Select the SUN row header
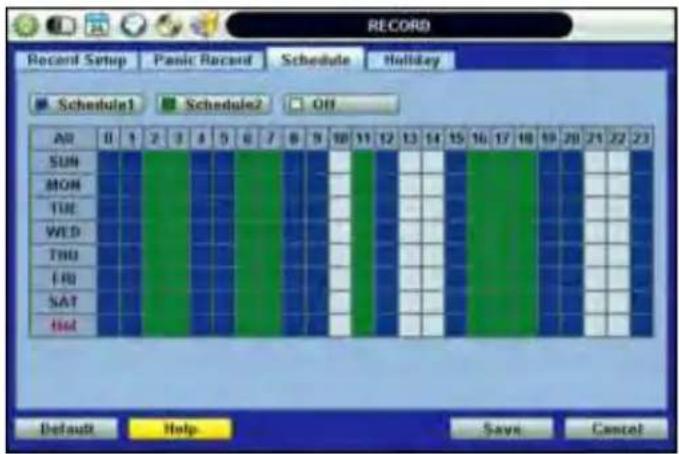Viewport: 679px width, 454px height. 63,162
